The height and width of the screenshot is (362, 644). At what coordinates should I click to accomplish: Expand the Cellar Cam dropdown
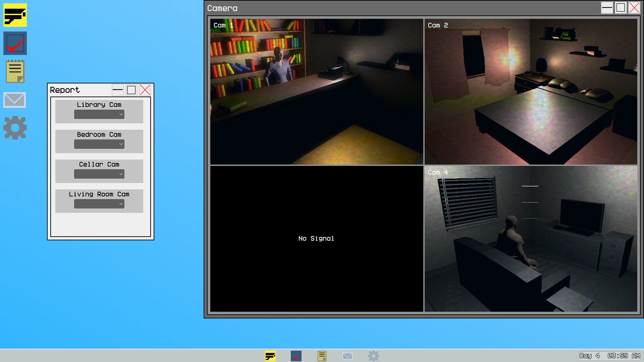[x=99, y=174]
